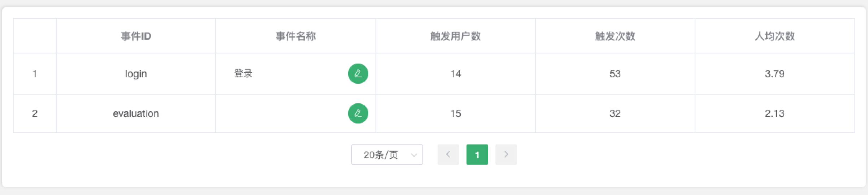This screenshot has width=868, height=195.
Task: Select the login event ID cell
Action: [x=136, y=74]
